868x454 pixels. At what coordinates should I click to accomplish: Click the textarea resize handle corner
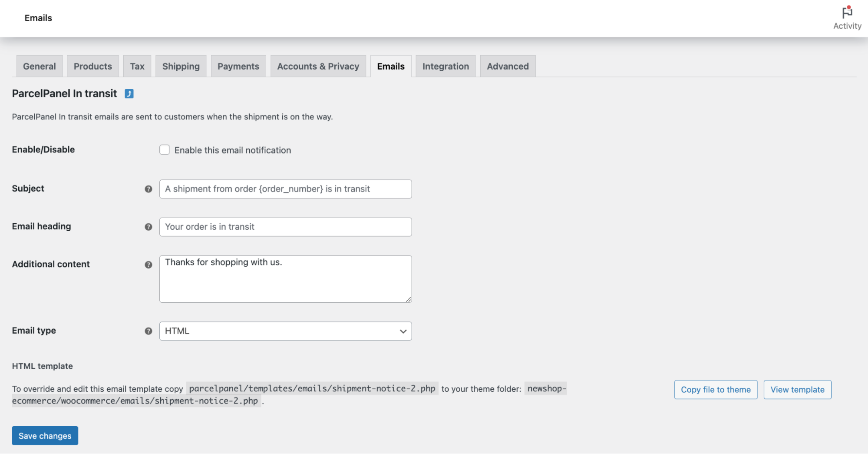[x=409, y=299]
